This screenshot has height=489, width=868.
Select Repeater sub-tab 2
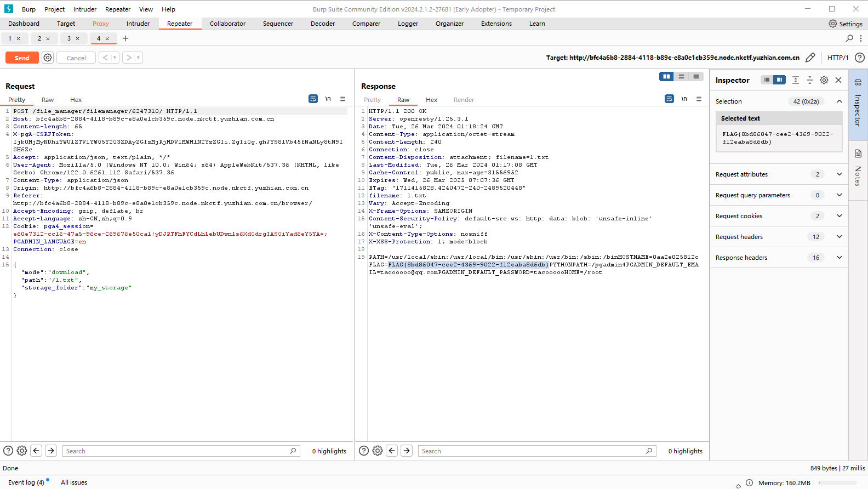point(39,38)
